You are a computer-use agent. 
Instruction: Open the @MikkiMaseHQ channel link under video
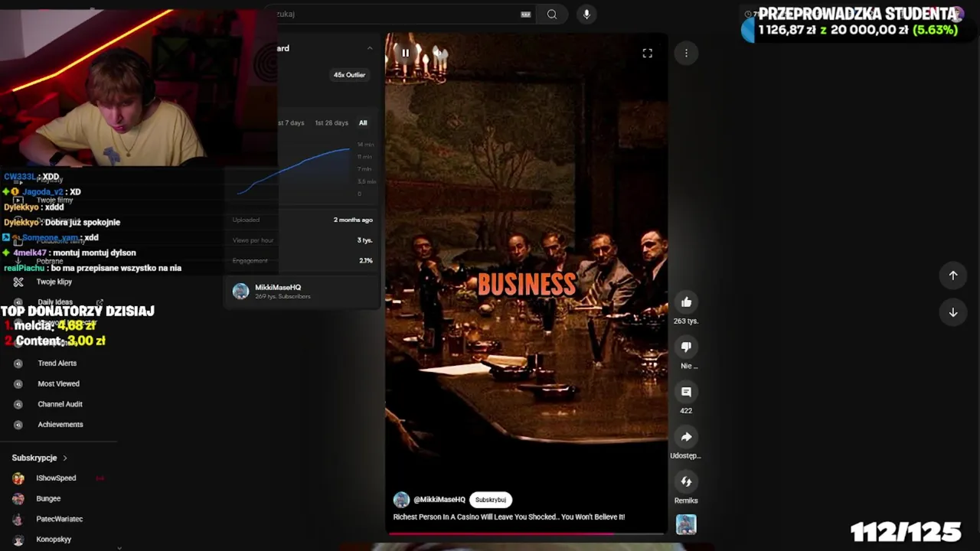point(439,500)
